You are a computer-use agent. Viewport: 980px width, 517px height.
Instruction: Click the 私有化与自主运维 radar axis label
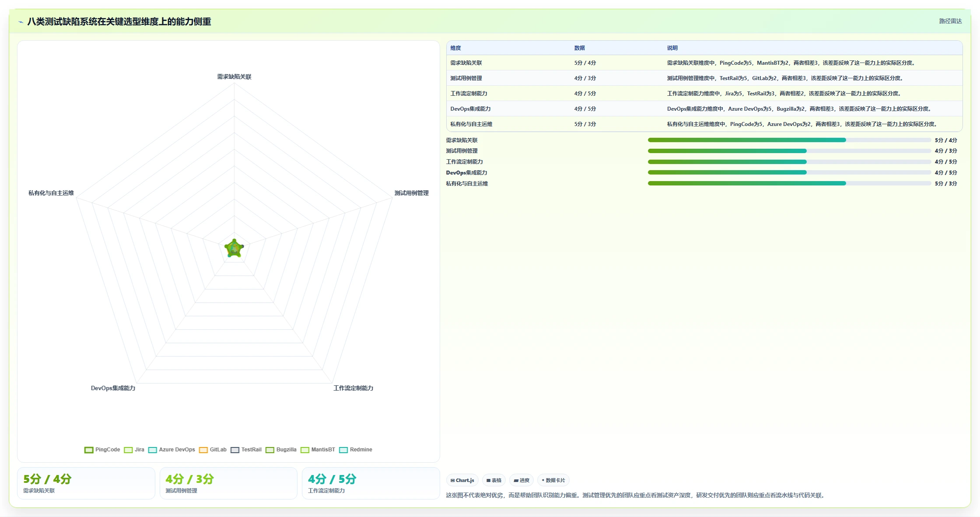pyautogui.click(x=51, y=193)
